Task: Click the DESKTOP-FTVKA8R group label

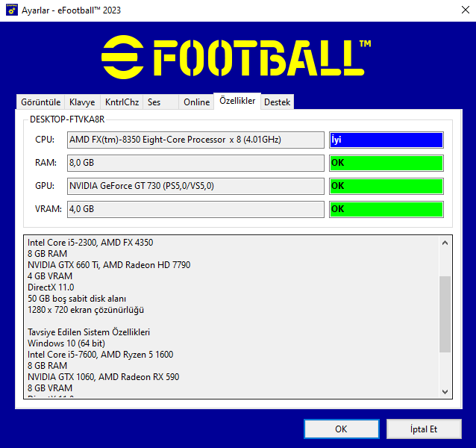Action: pyautogui.click(x=67, y=119)
